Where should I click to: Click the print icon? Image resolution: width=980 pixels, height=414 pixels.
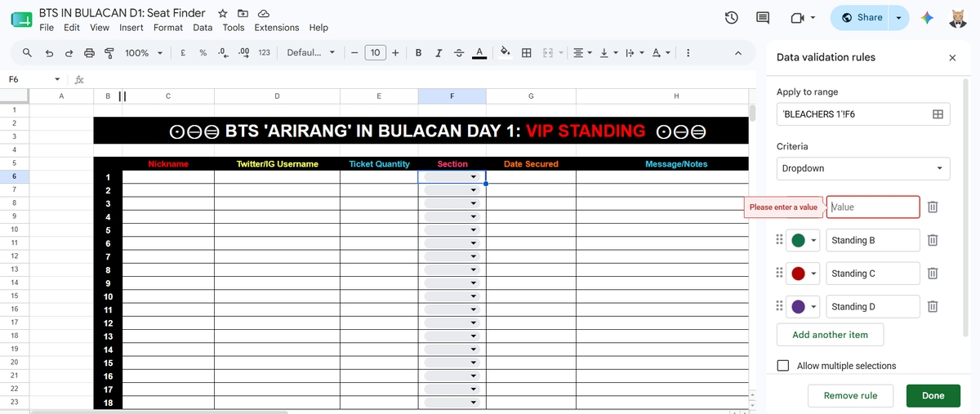coord(89,52)
